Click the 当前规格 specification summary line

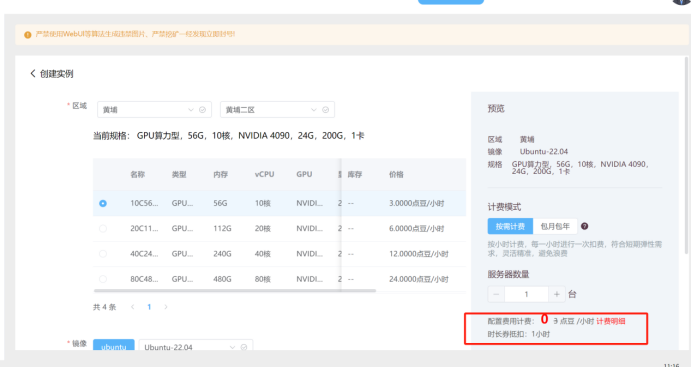pos(229,136)
